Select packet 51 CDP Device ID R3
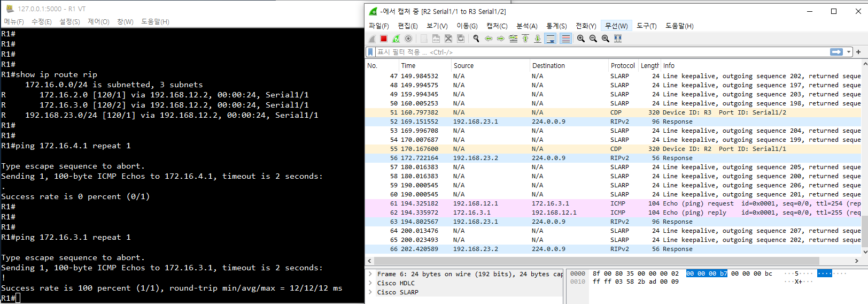Viewport: 868px width, 304px height. click(614, 112)
